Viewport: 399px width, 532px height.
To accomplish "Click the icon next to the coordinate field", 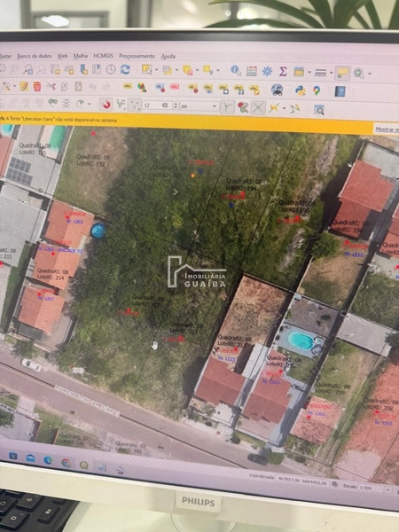I will [335, 484].
